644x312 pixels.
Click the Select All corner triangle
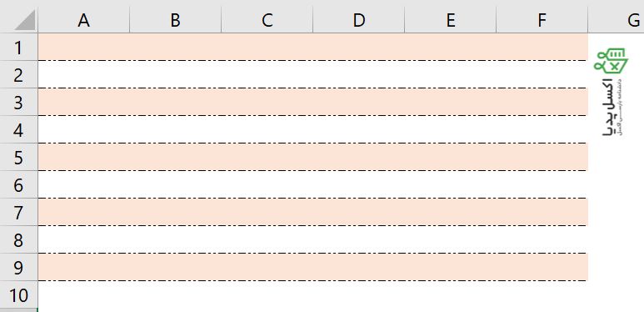point(25,20)
